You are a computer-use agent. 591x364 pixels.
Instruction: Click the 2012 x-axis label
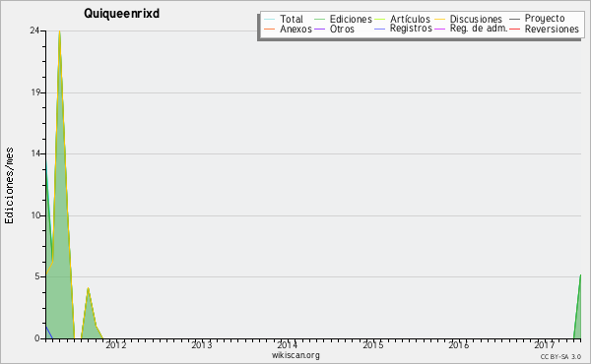[x=115, y=344]
